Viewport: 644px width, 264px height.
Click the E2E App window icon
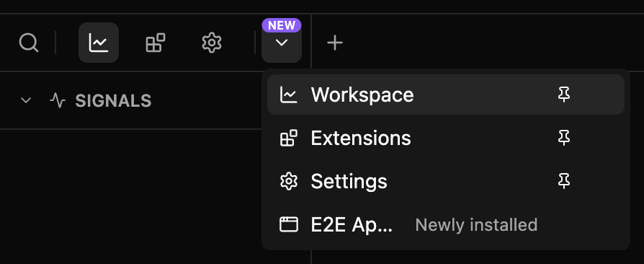(x=289, y=225)
